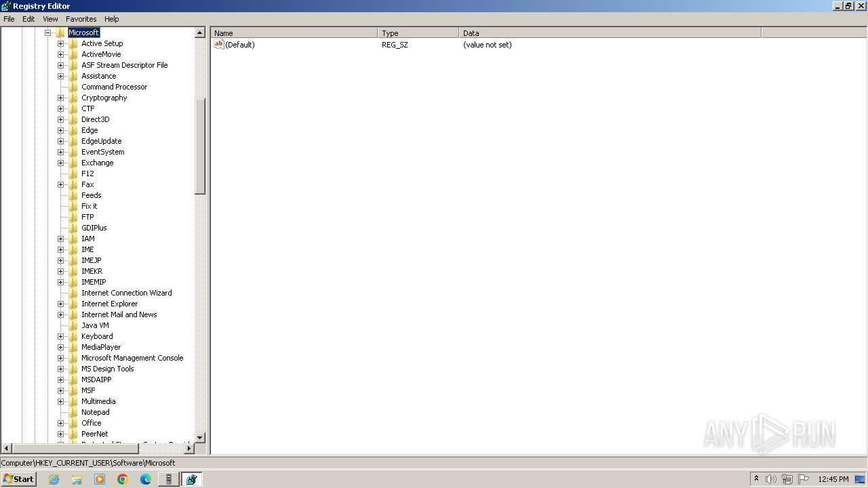Click the Edge folder icon
The height and width of the screenshot is (488, 868).
(x=73, y=130)
